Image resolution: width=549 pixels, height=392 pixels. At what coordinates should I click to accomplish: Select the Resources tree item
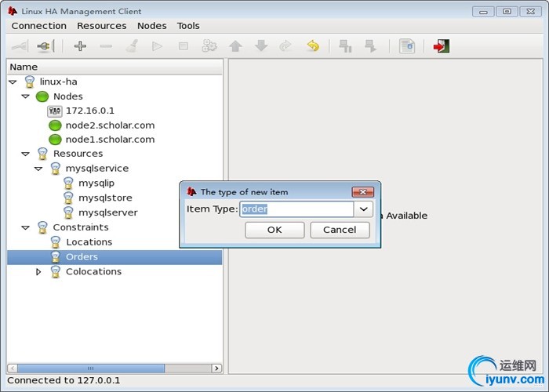coord(78,154)
